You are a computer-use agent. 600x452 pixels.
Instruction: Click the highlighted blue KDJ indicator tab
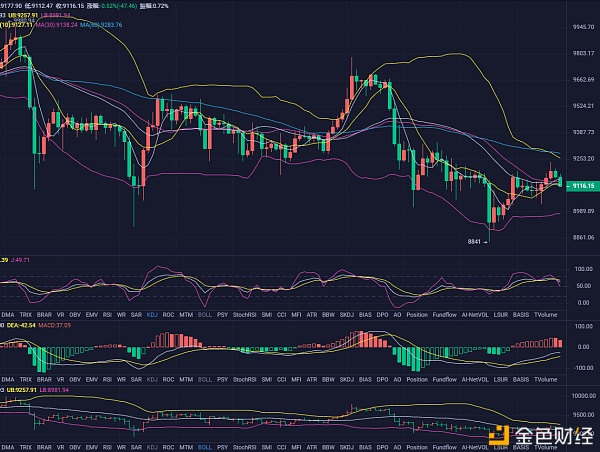point(152,315)
